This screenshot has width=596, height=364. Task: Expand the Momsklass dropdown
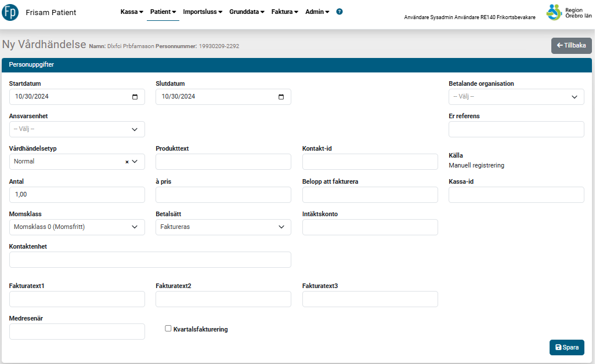click(77, 227)
